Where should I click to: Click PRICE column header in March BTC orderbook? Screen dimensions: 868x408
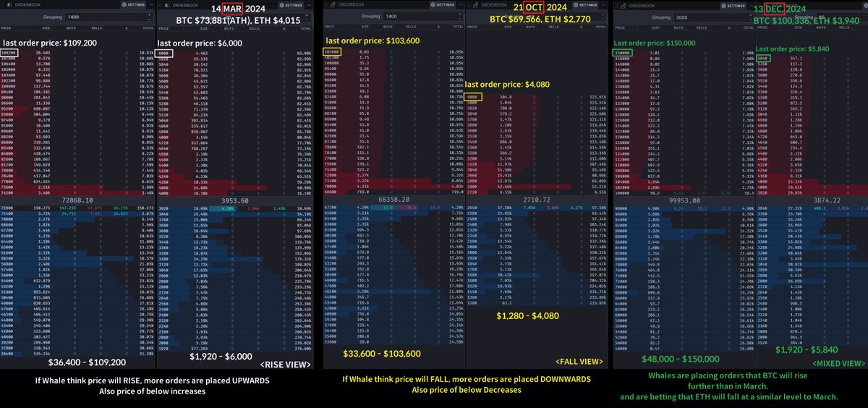[6, 27]
